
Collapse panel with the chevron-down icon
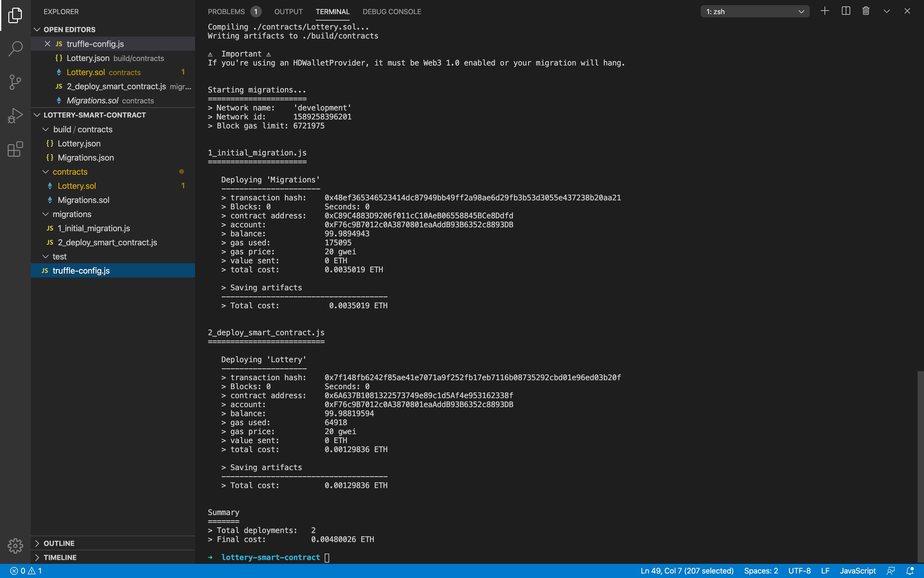(x=886, y=11)
